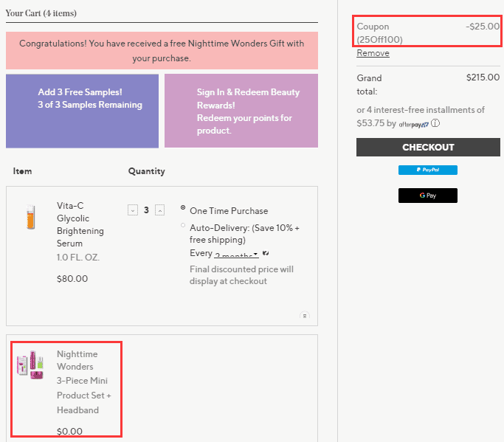Click the 1.0 FL. OZ. size text
This screenshot has height=442, width=504.
[x=78, y=258]
